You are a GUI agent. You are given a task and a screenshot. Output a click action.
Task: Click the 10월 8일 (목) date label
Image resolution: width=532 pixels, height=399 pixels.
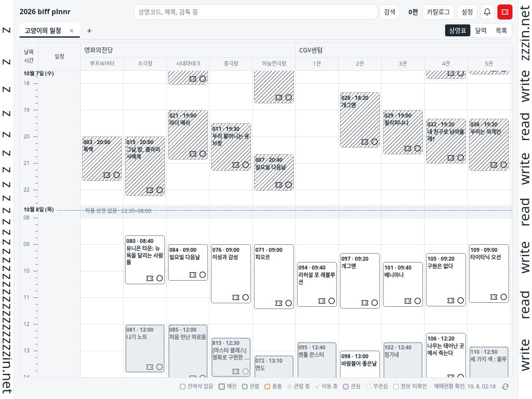pos(39,209)
